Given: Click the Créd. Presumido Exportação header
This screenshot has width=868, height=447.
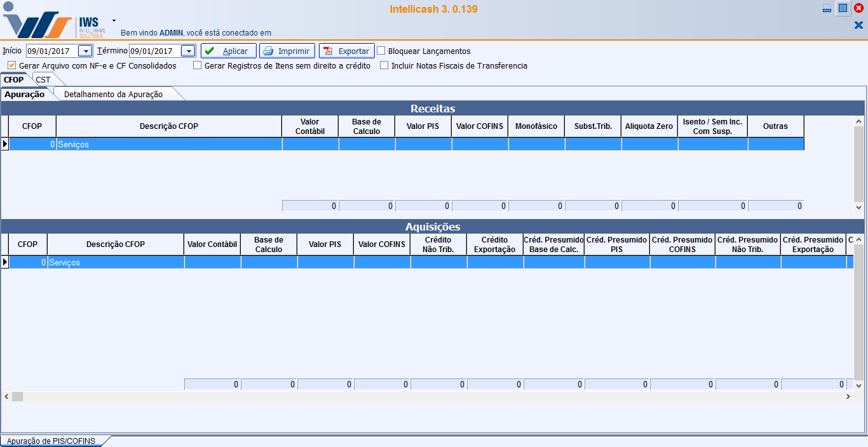Looking at the screenshot, I should 813,244.
